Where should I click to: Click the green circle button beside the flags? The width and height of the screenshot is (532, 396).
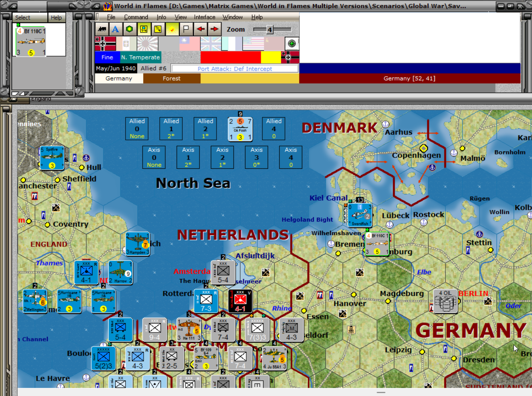292,43
